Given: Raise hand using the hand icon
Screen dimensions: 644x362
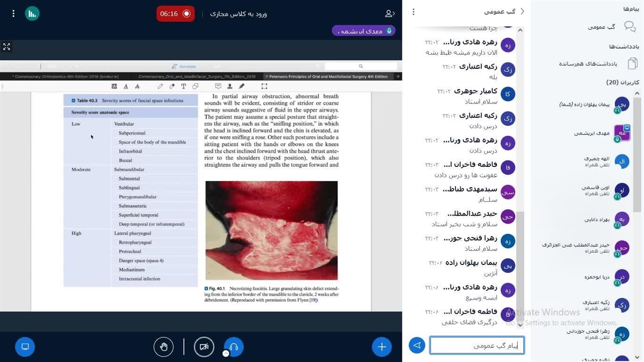Looking at the screenshot, I should point(164,347).
